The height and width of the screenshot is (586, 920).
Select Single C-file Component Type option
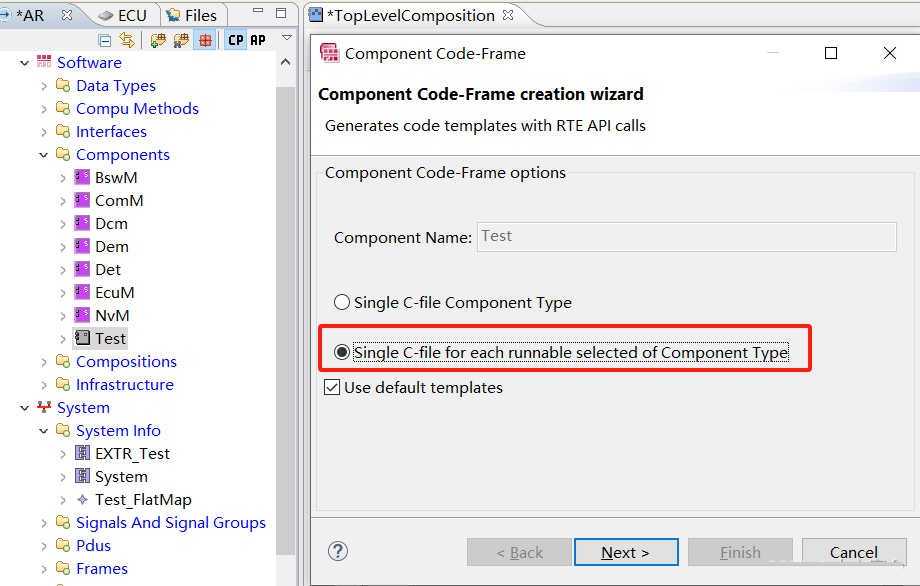[x=343, y=302]
